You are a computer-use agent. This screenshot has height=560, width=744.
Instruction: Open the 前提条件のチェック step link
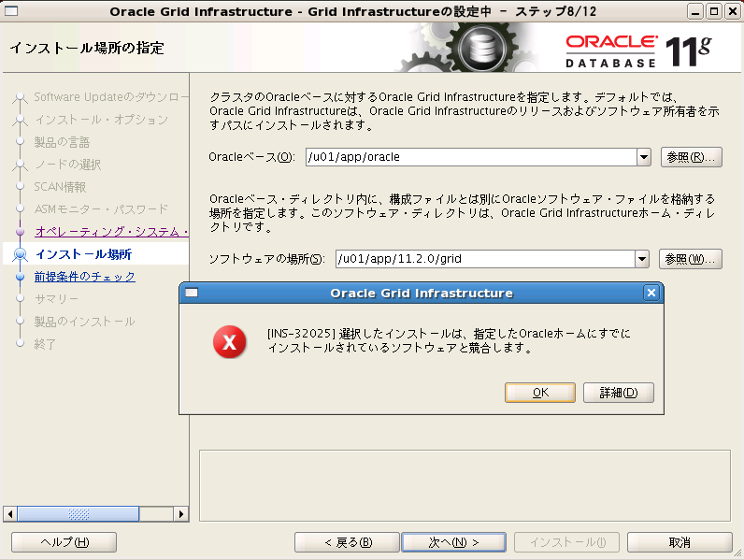84,277
